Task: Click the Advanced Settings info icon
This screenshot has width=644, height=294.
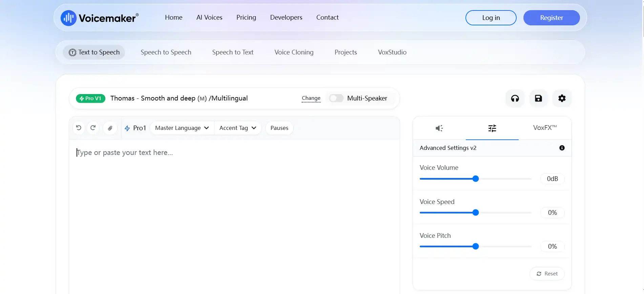Action: tap(562, 148)
